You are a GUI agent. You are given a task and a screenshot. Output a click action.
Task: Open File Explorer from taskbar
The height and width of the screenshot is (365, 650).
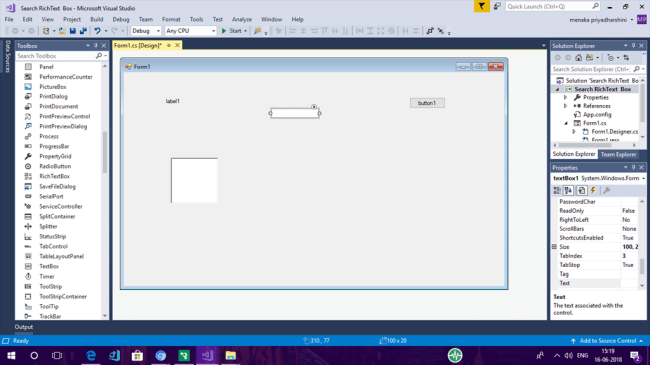click(x=230, y=355)
